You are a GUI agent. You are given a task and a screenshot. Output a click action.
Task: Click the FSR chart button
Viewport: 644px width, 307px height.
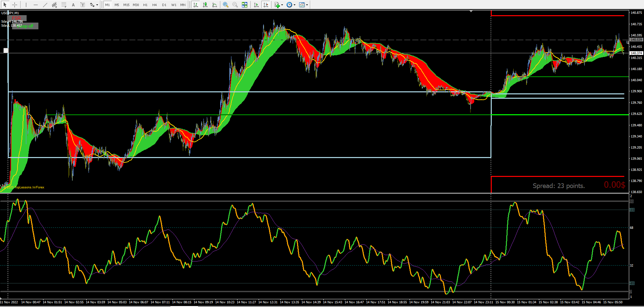pyautogui.click(x=17, y=18)
